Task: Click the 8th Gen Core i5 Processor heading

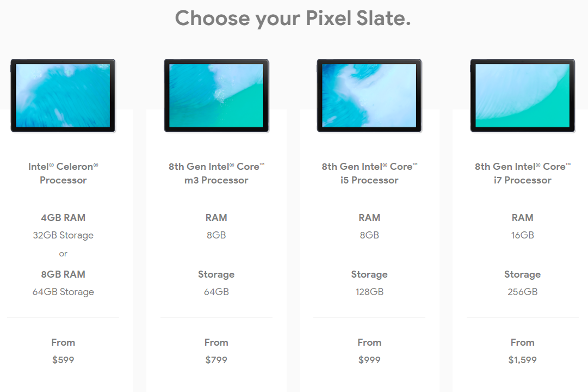Action: (369, 173)
